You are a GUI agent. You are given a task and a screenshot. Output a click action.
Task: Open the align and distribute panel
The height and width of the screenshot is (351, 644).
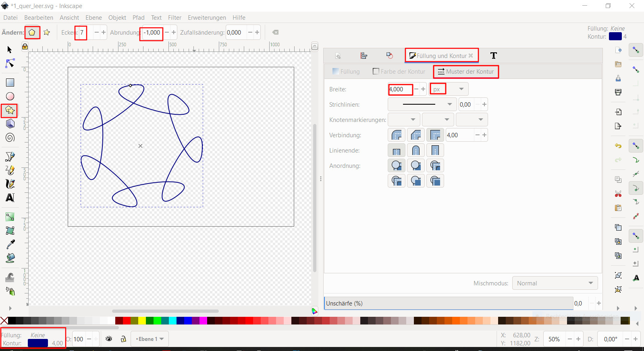364,56
